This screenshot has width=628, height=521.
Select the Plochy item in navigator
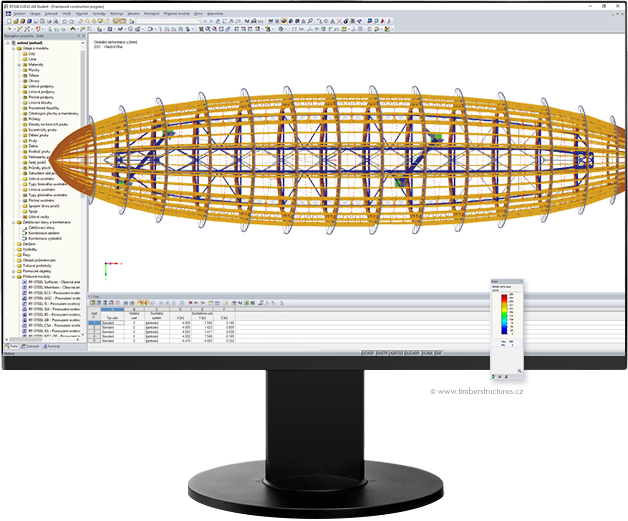[34, 70]
